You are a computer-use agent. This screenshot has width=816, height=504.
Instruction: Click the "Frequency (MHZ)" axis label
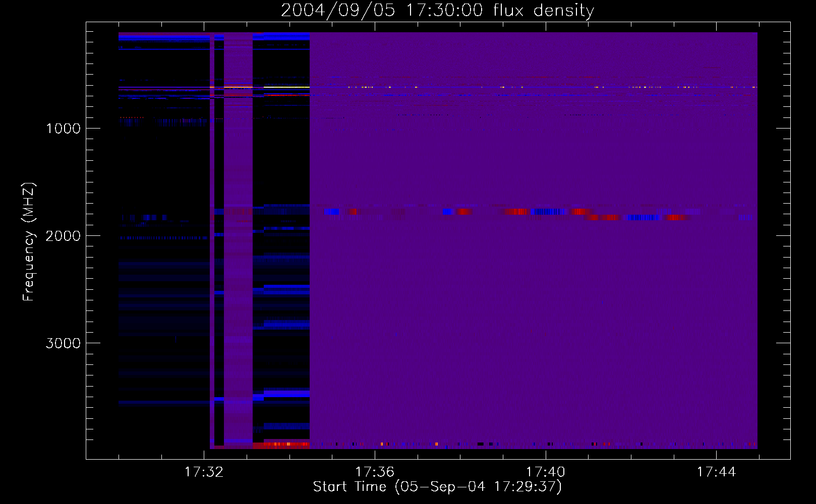coord(29,242)
